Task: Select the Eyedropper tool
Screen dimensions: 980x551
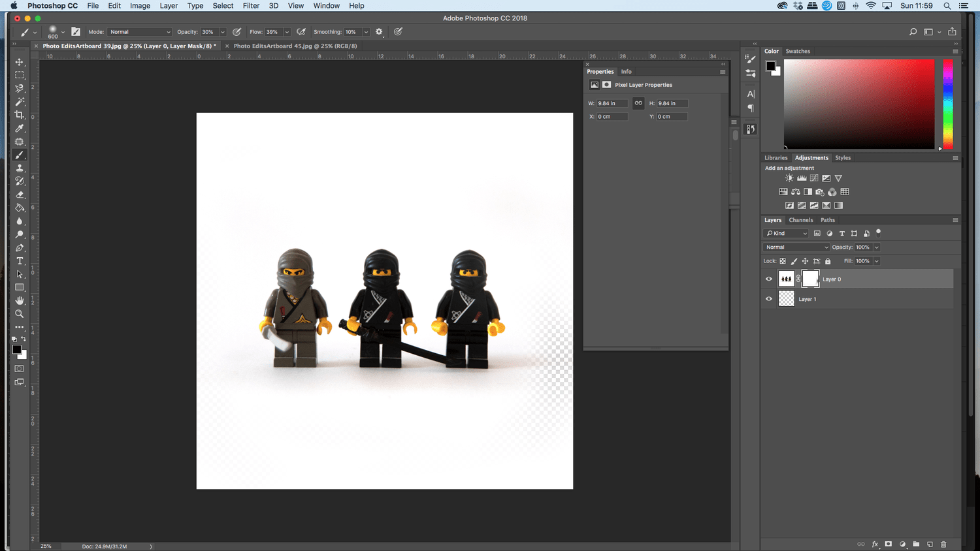Action: tap(20, 129)
